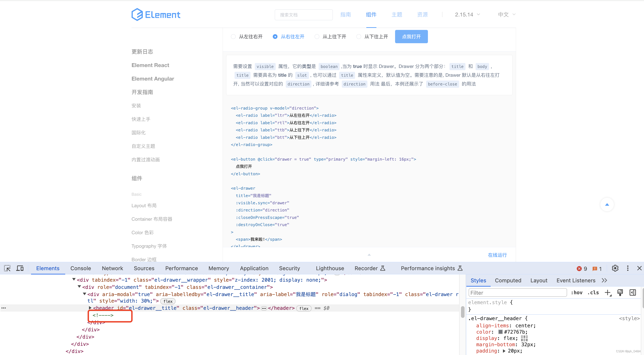The image size is (644, 355).
Task: Click the styles Filter input field
Action: point(517,292)
